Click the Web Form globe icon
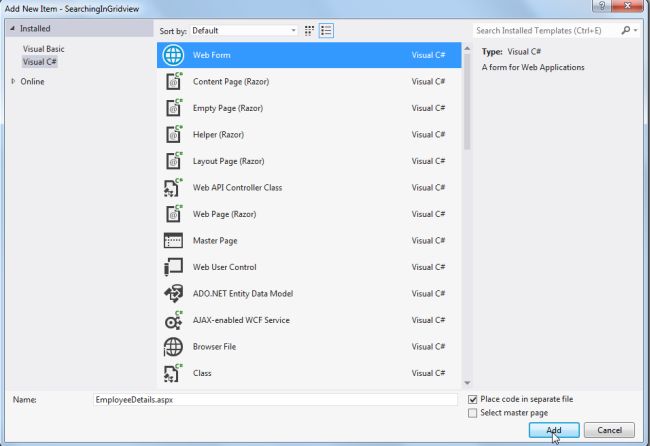This screenshot has width=650, height=446. click(x=173, y=55)
